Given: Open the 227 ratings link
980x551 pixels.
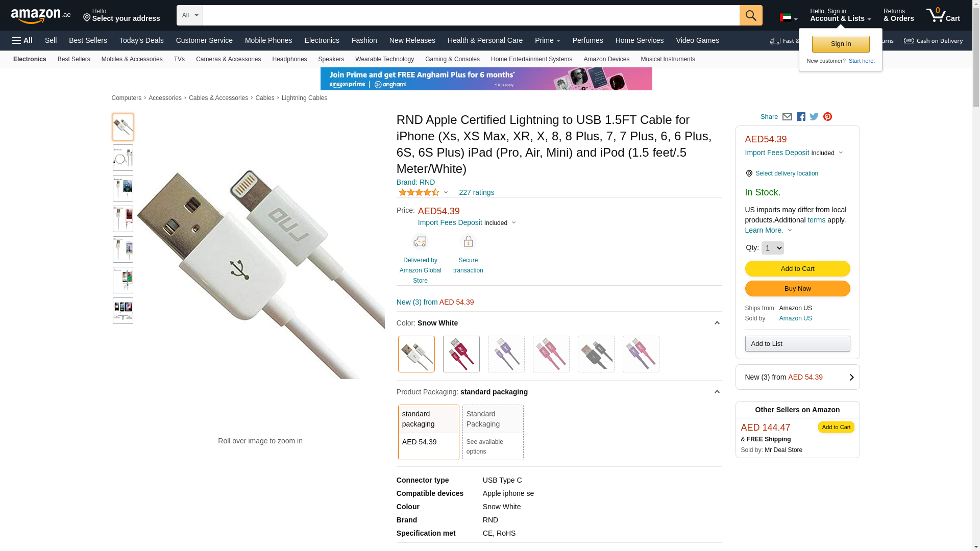Looking at the screenshot, I should [476, 192].
